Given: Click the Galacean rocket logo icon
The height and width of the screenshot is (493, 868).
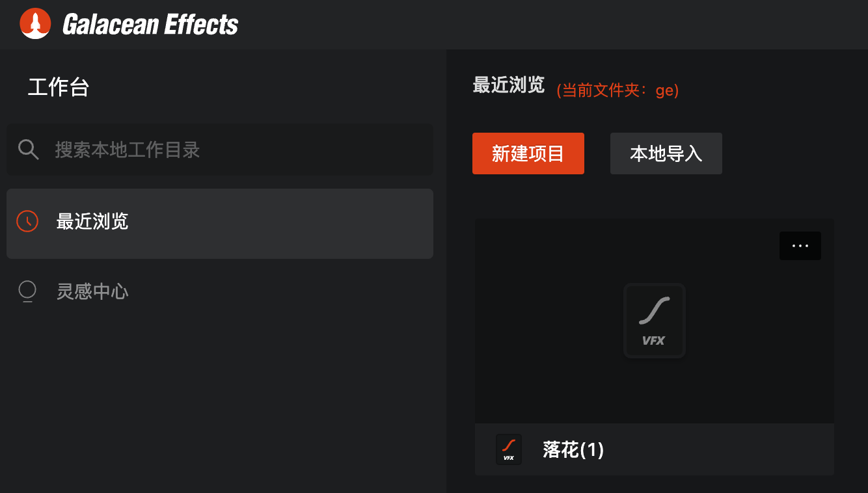Looking at the screenshot, I should coord(35,24).
